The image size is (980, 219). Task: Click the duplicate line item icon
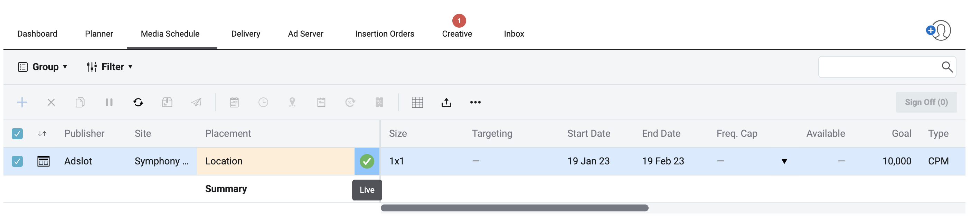coord(80,102)
